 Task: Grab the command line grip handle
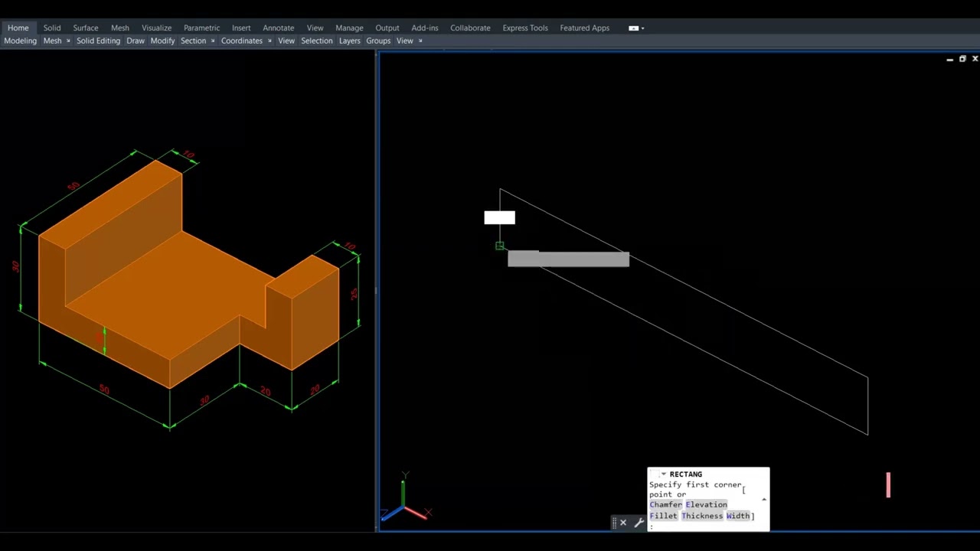coord(614,523)
